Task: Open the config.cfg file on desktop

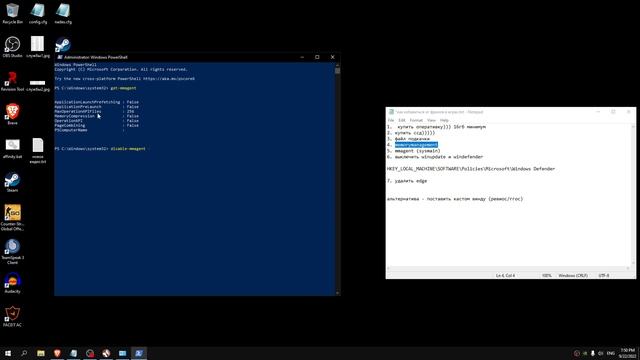Action: [38, 13]
